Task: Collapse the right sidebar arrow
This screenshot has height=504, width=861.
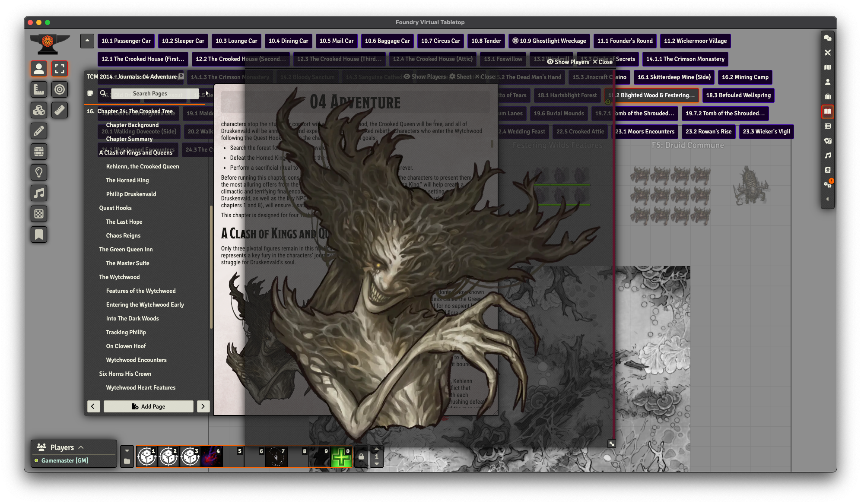Action: [x=827, y=199]
